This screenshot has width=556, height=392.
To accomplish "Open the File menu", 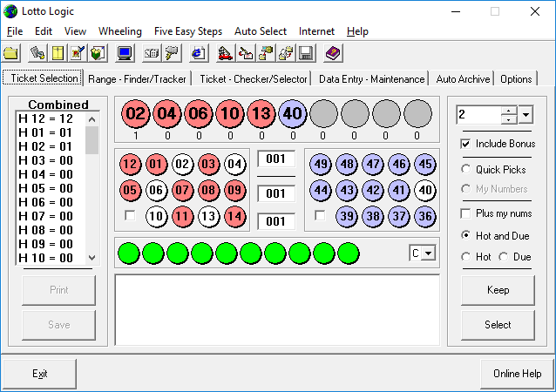I will click(x=15, y=31).
